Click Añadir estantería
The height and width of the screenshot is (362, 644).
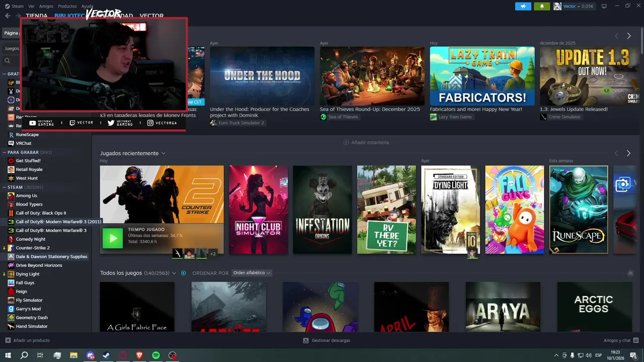point(366,142)
